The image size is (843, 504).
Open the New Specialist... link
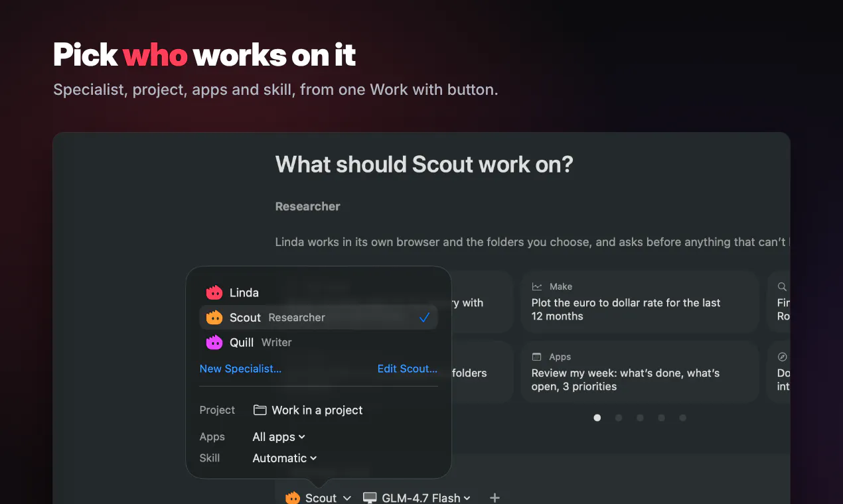(x=240, y=369)
